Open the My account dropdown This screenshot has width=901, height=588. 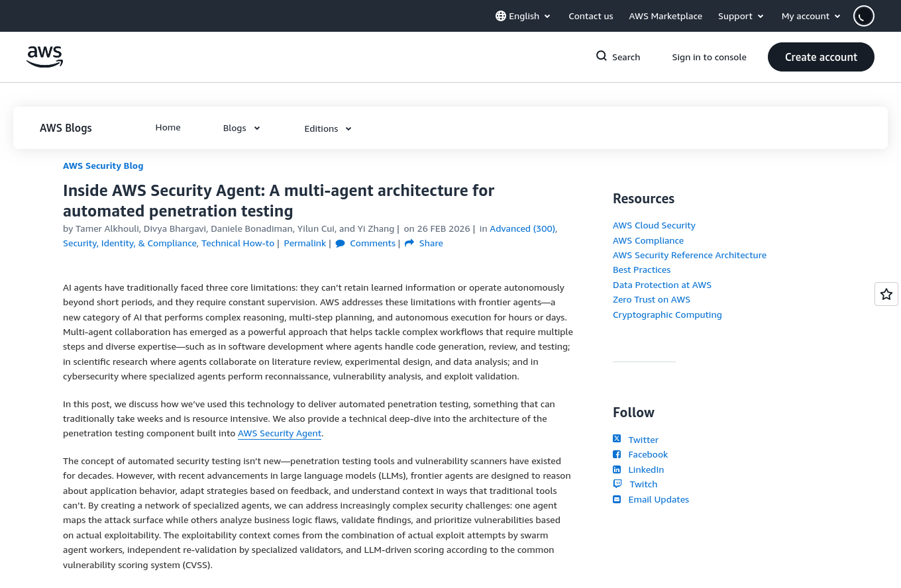click(x=811, y=16)
